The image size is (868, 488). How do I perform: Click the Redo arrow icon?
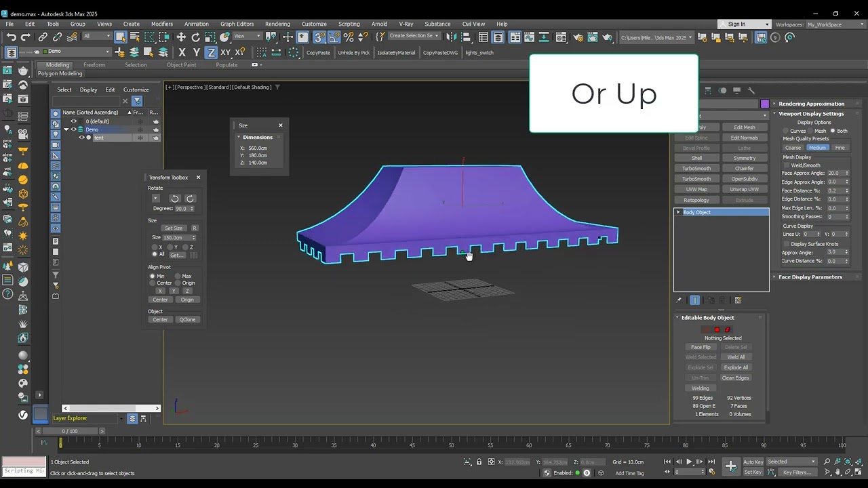(x=26, y=37)
